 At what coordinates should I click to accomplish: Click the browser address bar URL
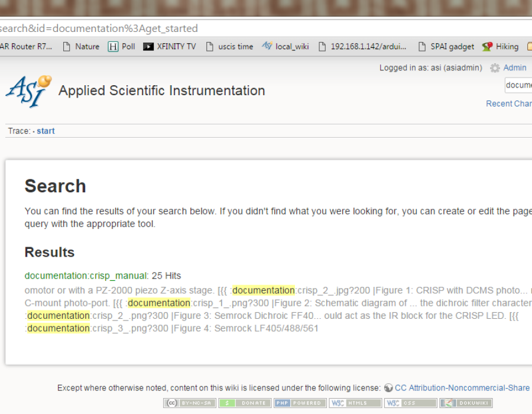(x=99, y=28)
